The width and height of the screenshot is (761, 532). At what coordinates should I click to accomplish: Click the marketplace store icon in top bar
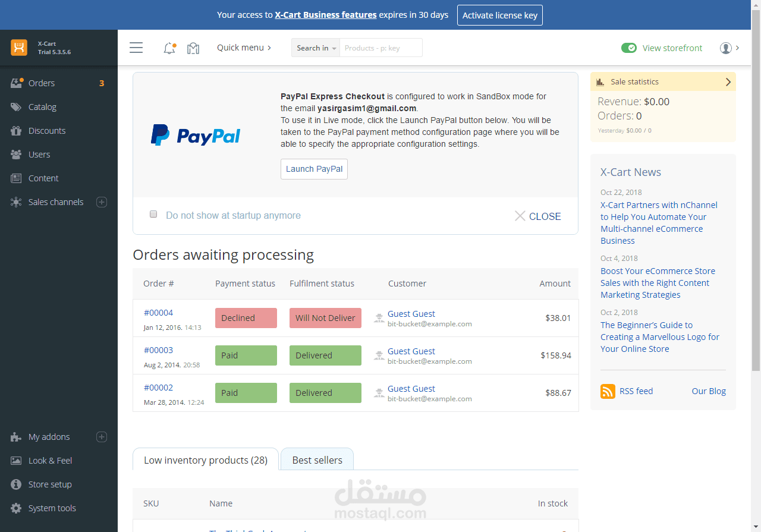193,48
